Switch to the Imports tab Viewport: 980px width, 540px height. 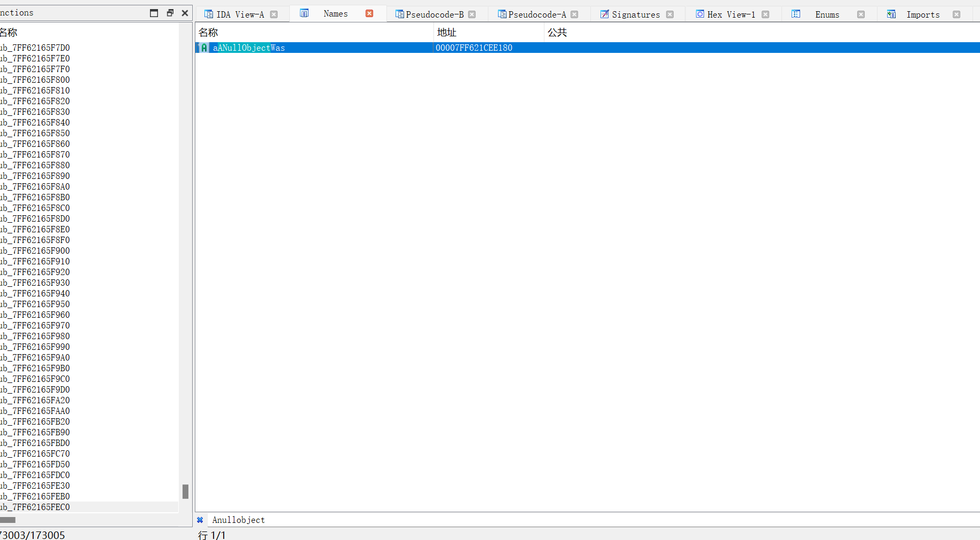pyautogui.click(x=922, y=14)
